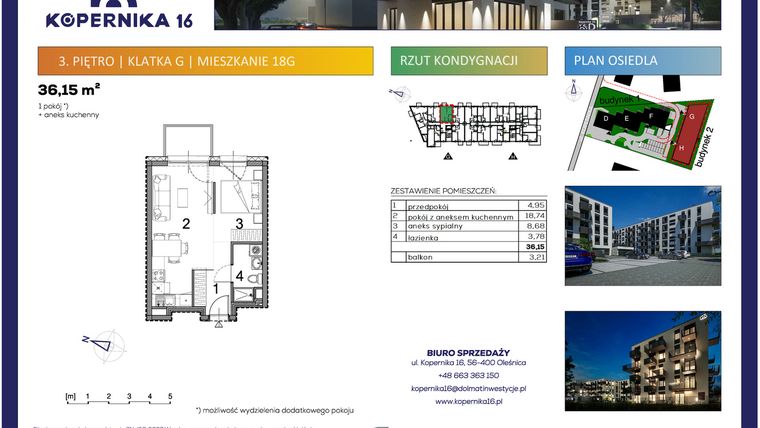Click the bold 36,15 total value
The width and height of the screenshot is (760, 428).
click(x=535, y=247)
